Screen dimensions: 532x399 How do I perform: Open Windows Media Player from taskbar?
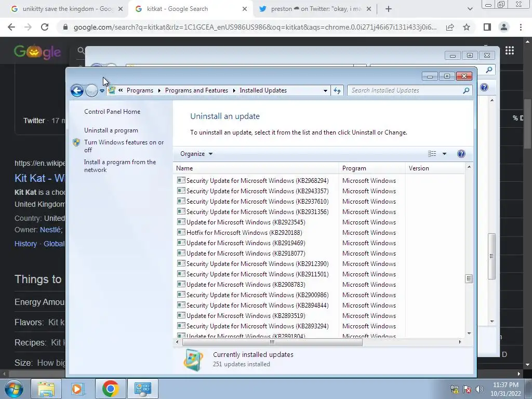click(x=77, y=389)
